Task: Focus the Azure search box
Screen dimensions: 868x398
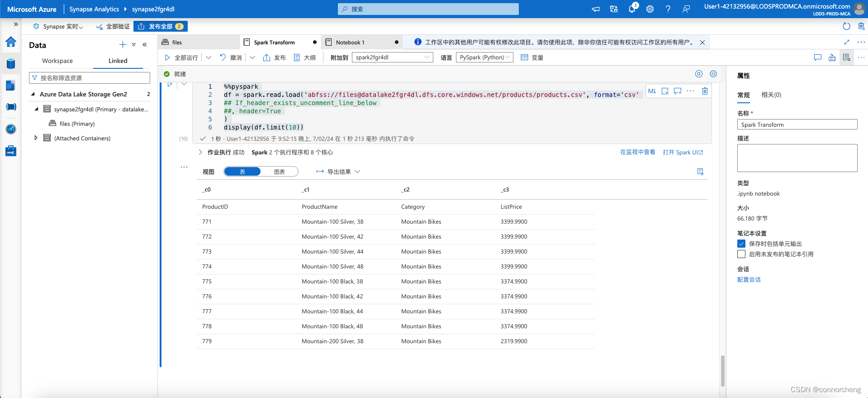Action: pos(428,9)
